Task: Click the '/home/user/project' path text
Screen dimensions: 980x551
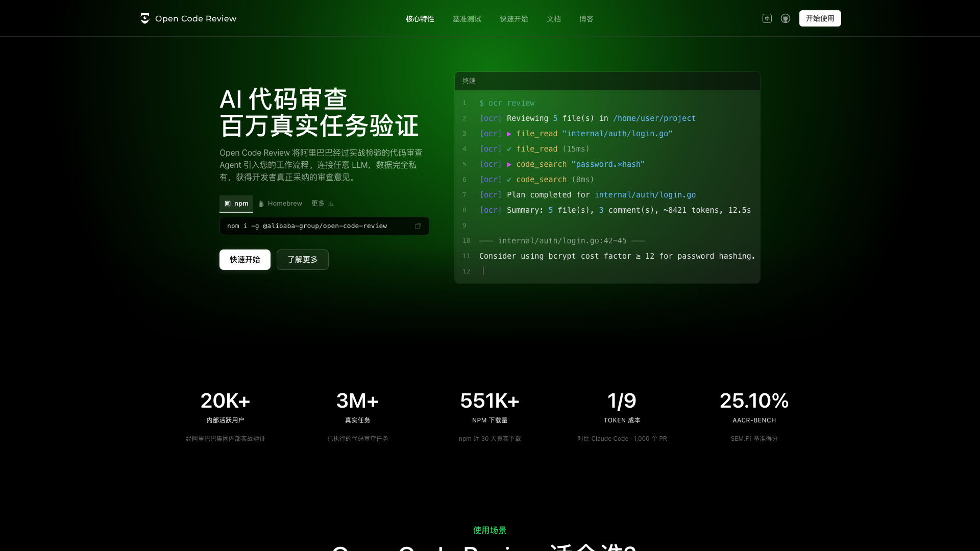Action: coord(654,118)
